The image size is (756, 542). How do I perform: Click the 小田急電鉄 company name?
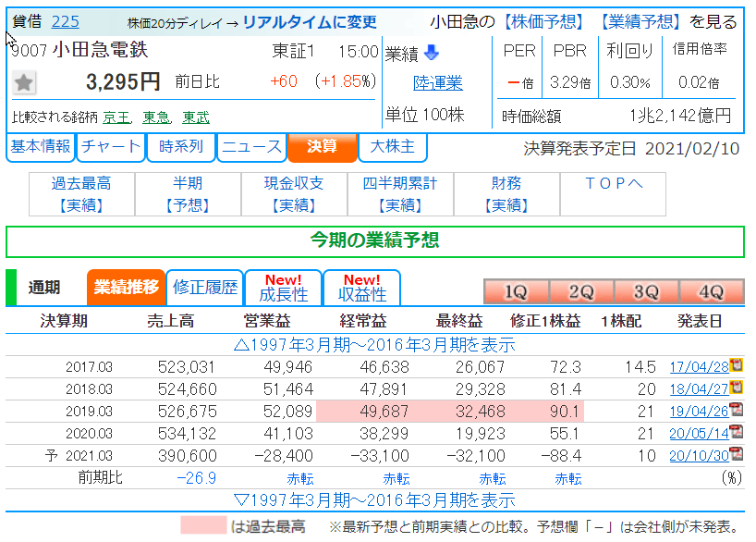pyautogui.click(x=101, y=50)
